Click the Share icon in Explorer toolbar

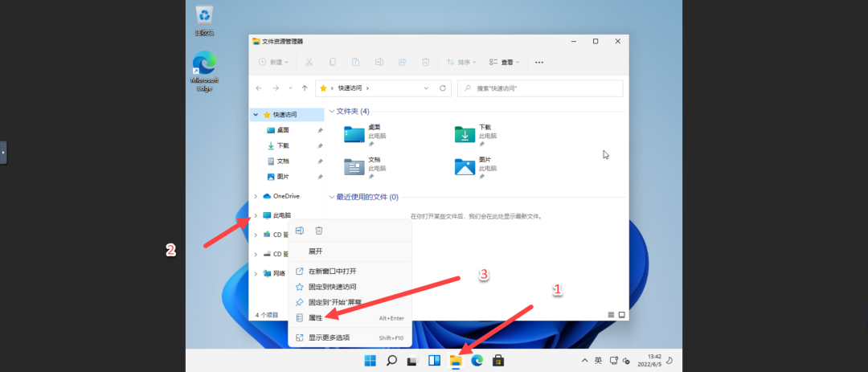pos(403,62)
